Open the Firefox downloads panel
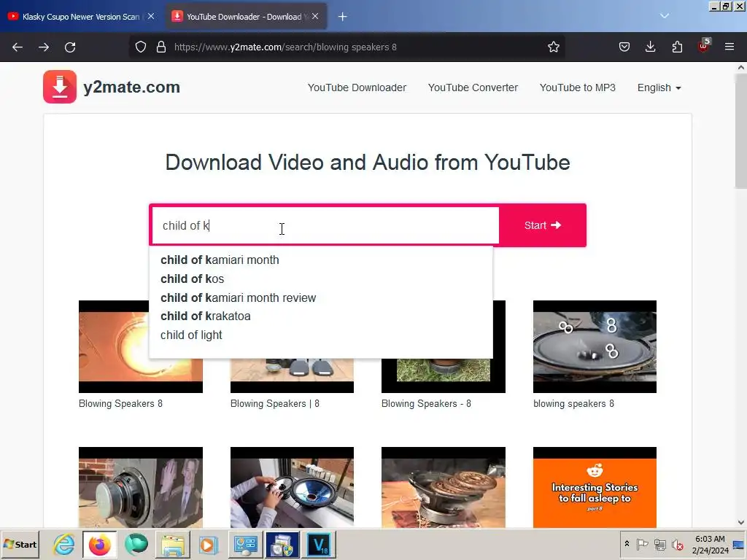Screen dimensions: 747x560 tap(650, 47)
